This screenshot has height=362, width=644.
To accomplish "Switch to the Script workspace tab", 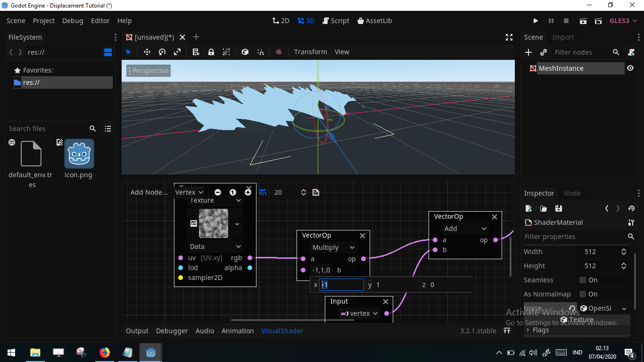I will 336,21.
